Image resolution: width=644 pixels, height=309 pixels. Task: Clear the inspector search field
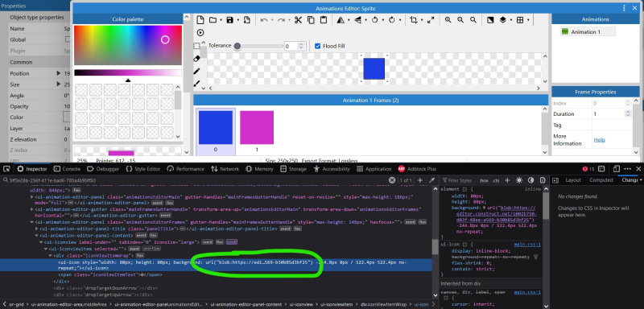coord(392,180)
